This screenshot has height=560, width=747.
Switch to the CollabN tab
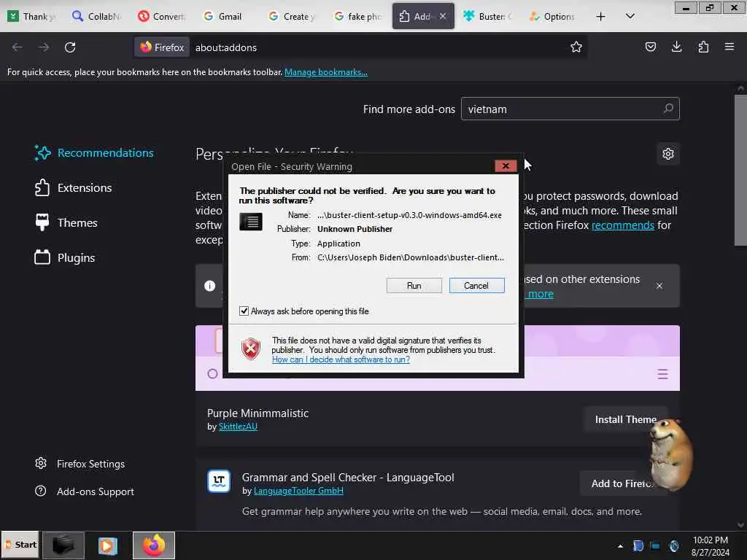click(x=97, y=16)
